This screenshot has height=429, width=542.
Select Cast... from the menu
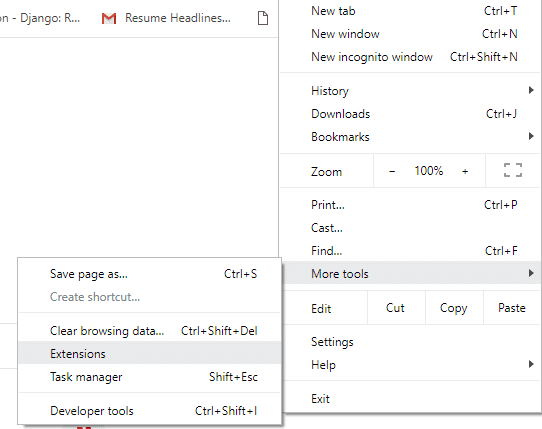[411, 228]
